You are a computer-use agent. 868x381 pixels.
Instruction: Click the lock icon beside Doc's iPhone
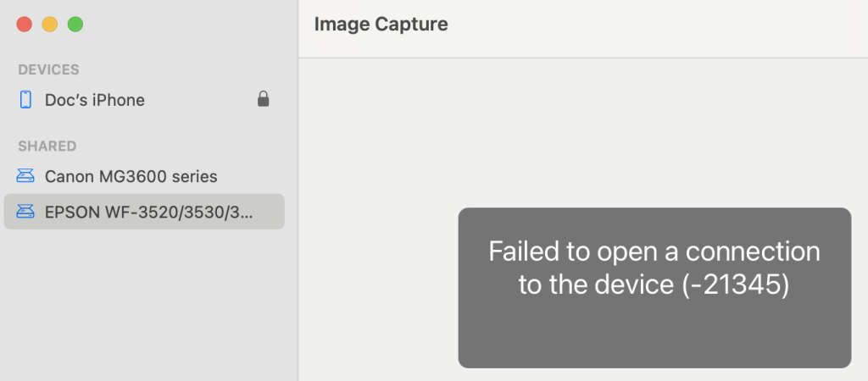click(x=264, y=100)
